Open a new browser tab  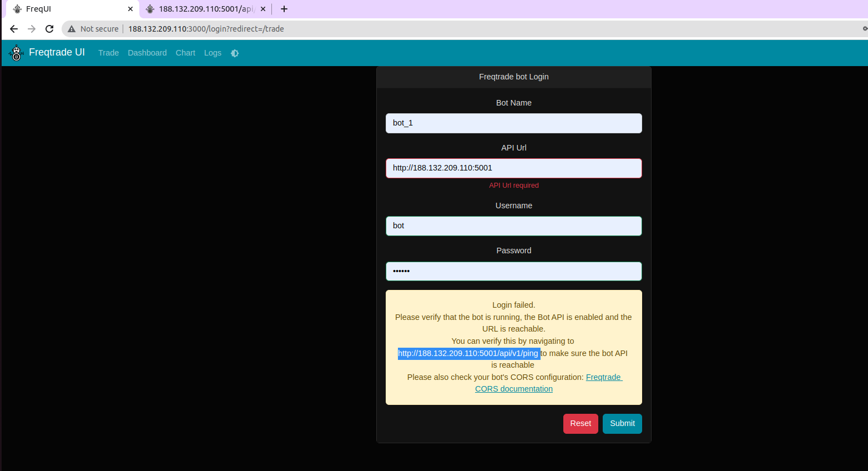[x=284, y=8]
